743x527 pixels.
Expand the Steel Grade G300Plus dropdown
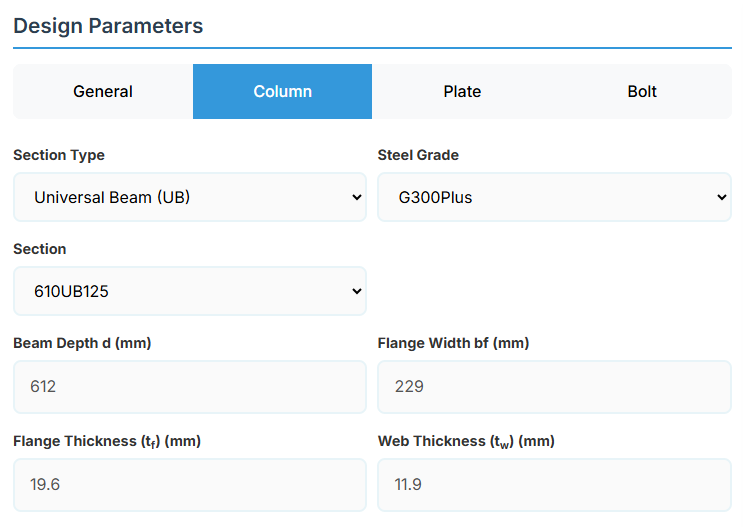(x=554, y=197)
